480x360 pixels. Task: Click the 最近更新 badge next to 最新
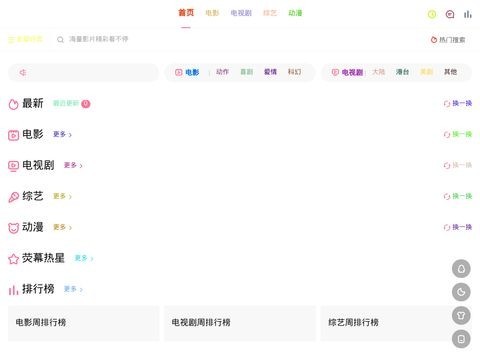coord(72,104)
